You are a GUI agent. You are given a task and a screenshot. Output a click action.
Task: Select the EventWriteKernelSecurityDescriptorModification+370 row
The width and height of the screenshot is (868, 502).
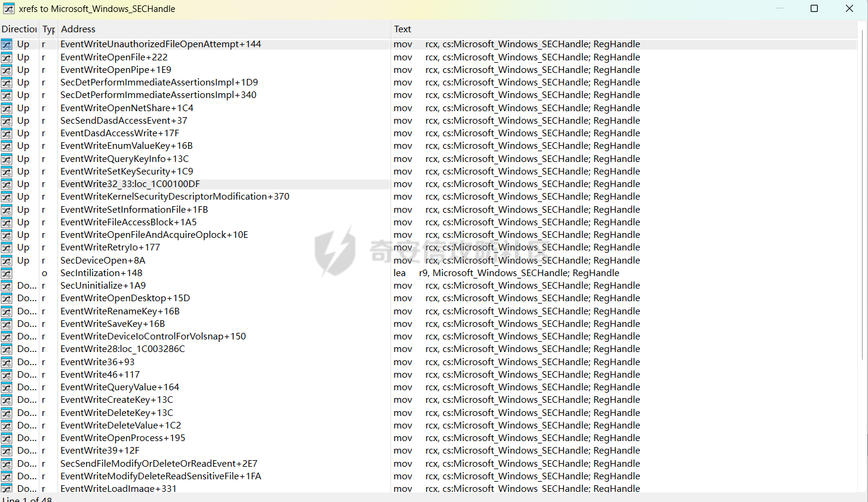pyautogui.click(x=174, y=197)
